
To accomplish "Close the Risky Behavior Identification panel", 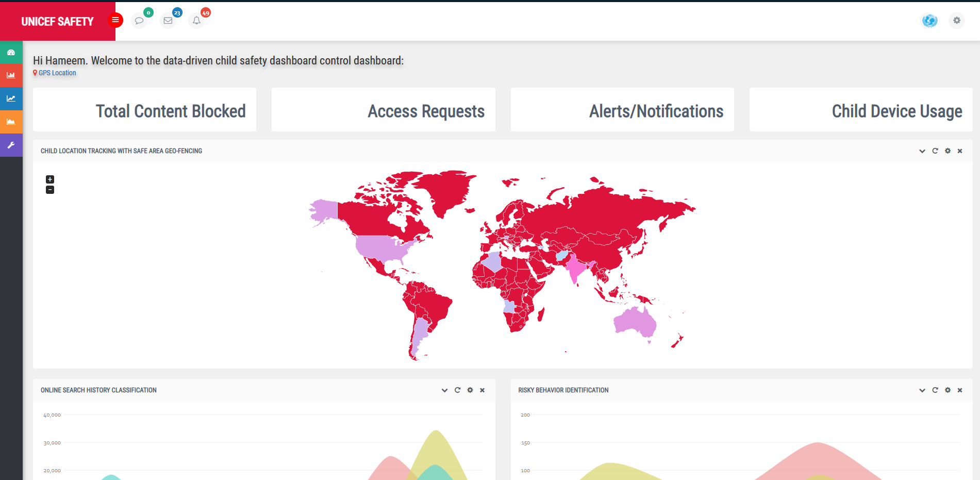I will [x=960, y=390].
